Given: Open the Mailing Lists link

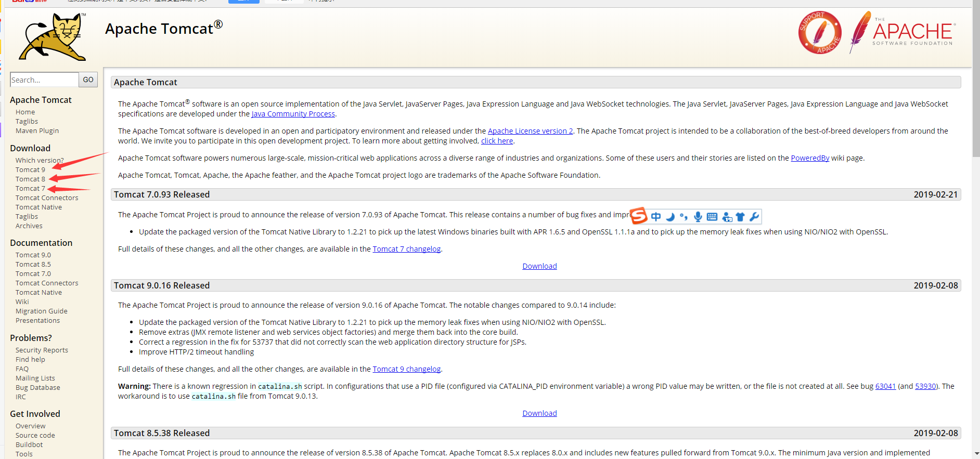Looking at the screenshot, I should pyautogui.click(x=35, y=378).
